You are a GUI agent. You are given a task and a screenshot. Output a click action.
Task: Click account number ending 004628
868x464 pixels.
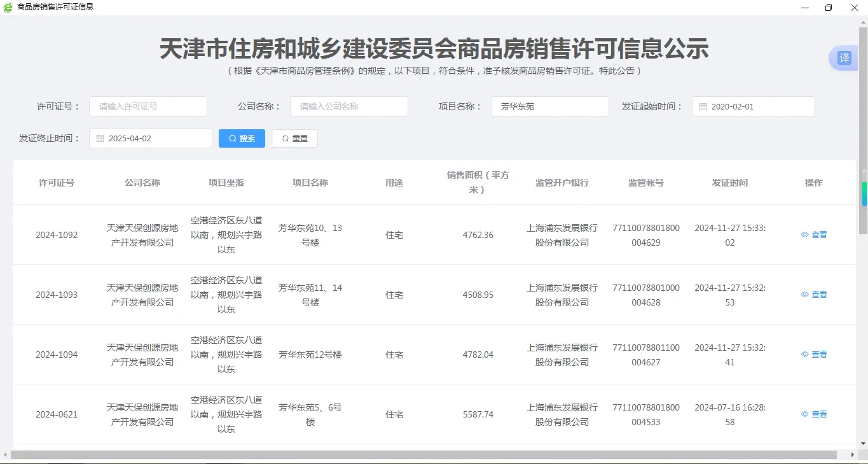click(646, 295)
